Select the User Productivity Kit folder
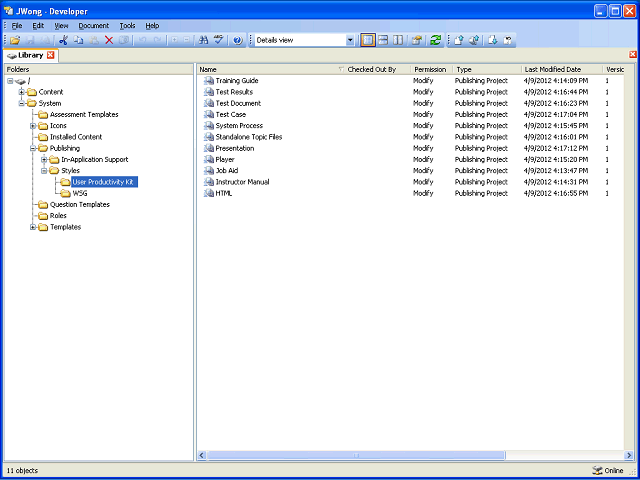The image size is (640, 480). pos(105,182)
